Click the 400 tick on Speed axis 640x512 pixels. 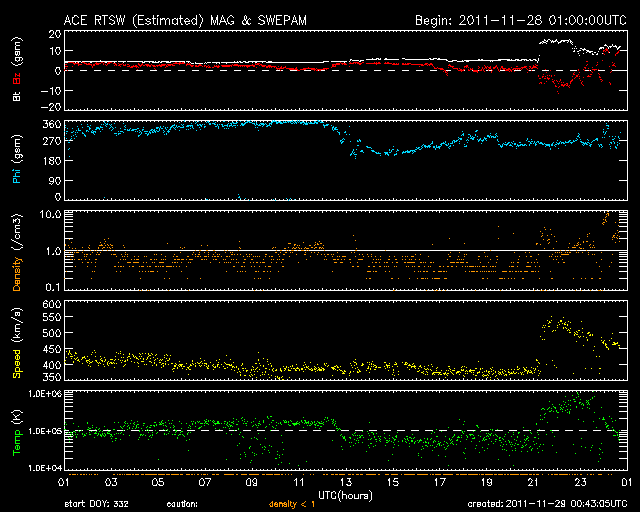click(52, 365)
